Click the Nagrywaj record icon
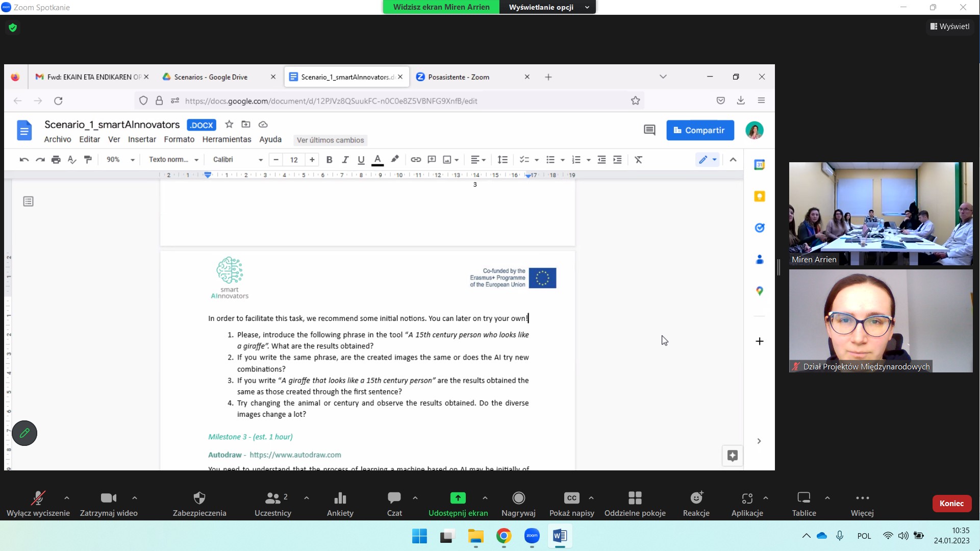980x551 pixels. 518,498
